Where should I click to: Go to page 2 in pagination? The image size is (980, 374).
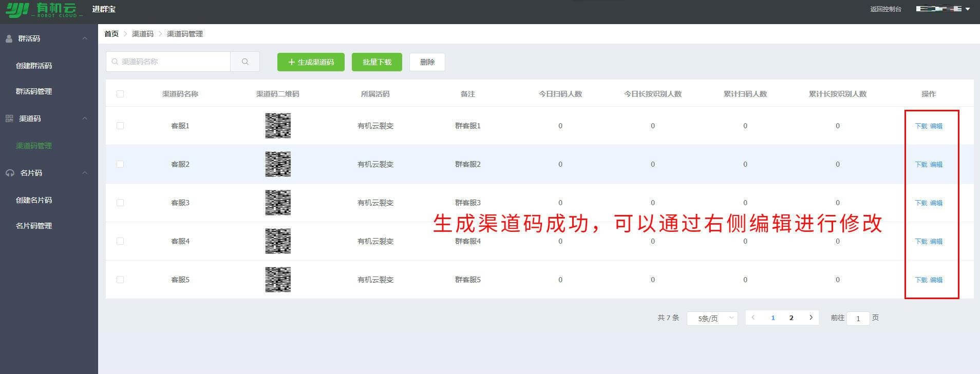pos(791,318)
